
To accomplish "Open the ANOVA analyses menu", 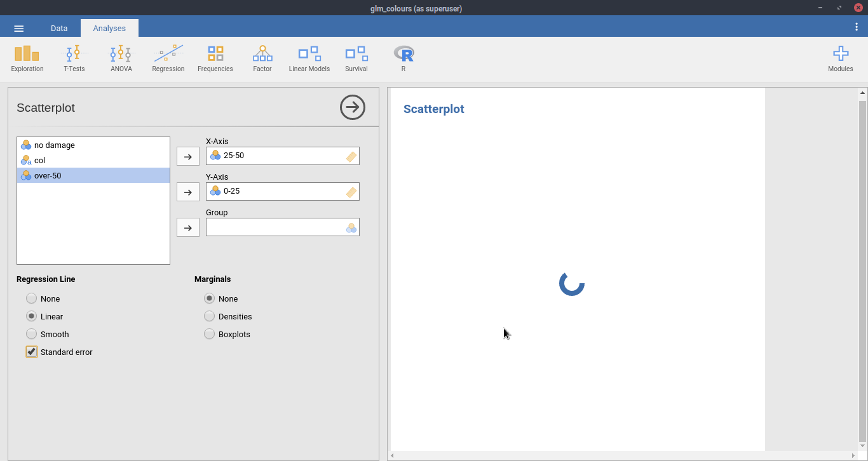I will 121,58.
